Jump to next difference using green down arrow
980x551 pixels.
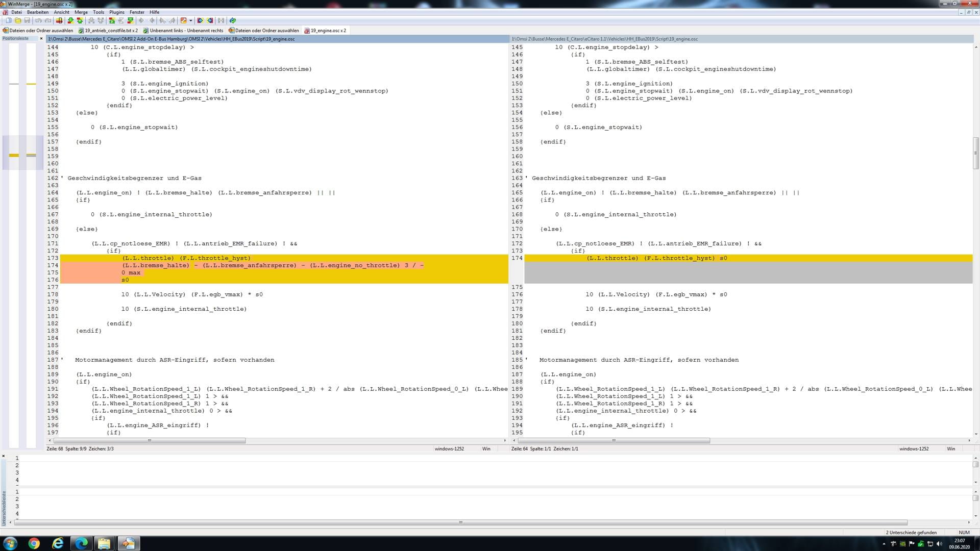(70, 20)
